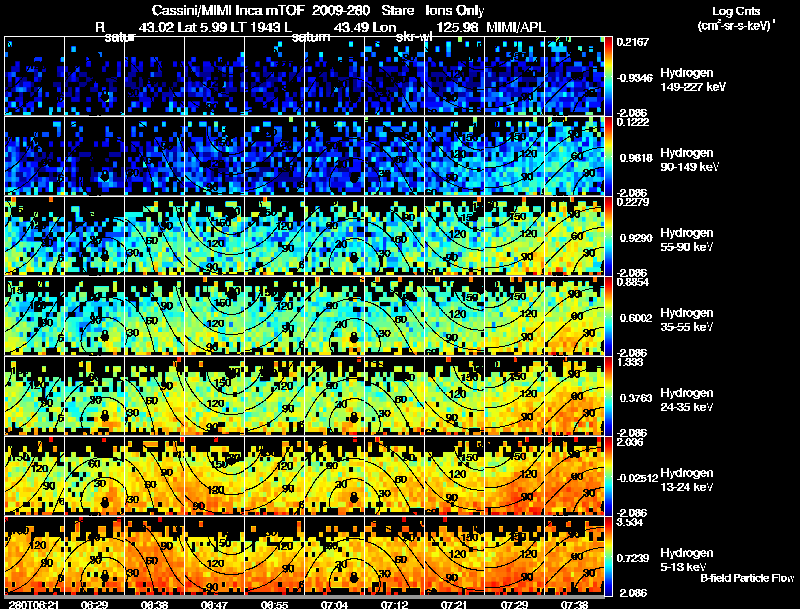Open the 149-227 keV panel at 280T06:21
The height and width of the screenshot is (609, 800).
pyautogui.click(x=34, y=76)
